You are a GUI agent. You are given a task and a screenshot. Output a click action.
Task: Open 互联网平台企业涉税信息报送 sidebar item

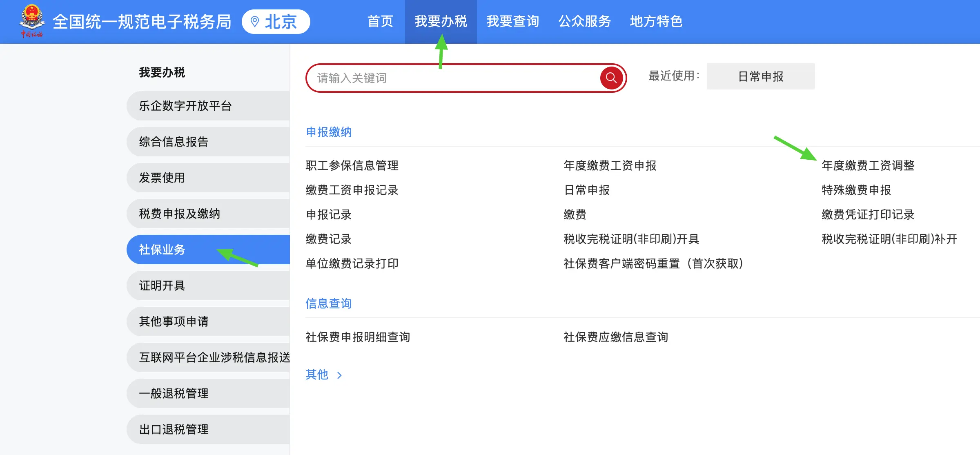tap(208, 357)
